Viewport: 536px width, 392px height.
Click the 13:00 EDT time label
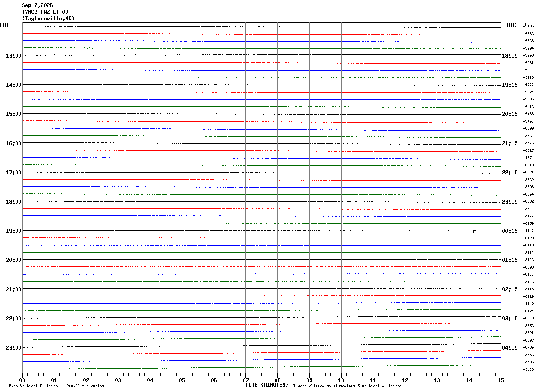click(13, 56)
